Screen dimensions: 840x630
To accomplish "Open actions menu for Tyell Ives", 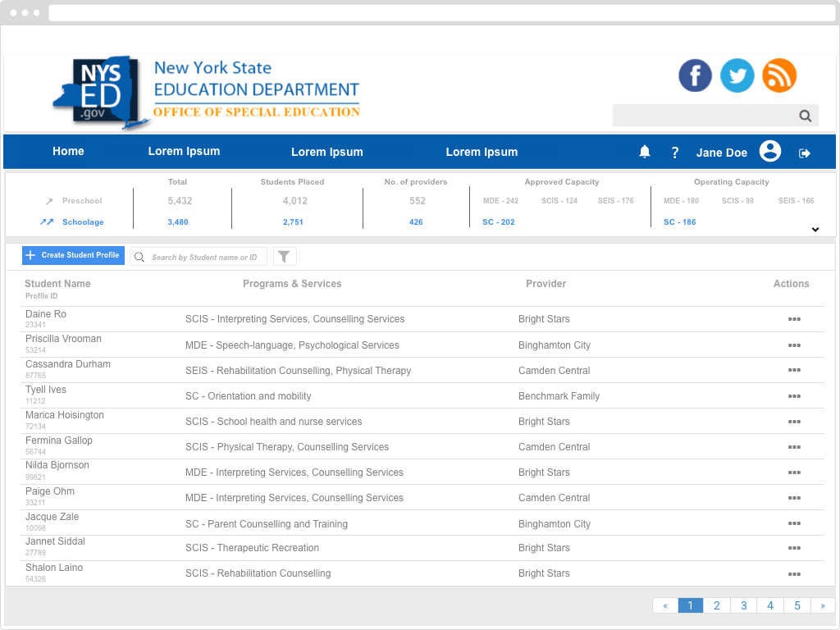I will tap(794, 396).
